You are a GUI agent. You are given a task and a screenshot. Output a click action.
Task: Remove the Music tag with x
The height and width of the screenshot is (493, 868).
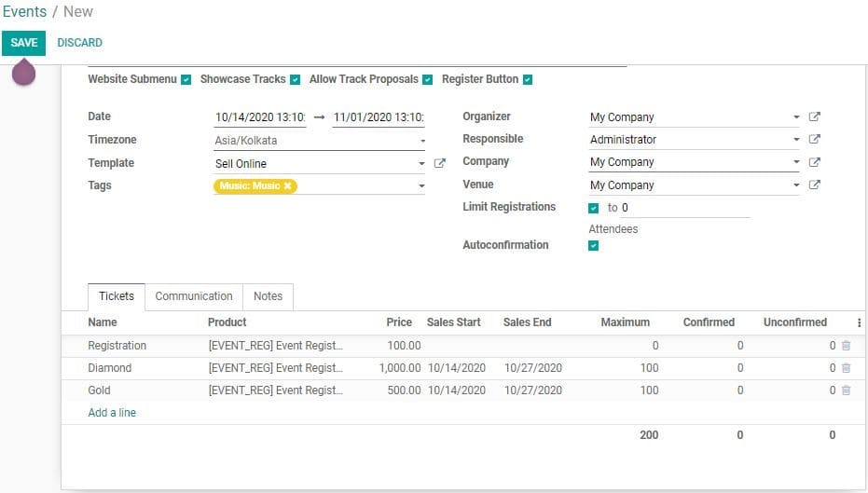point(288,186)
